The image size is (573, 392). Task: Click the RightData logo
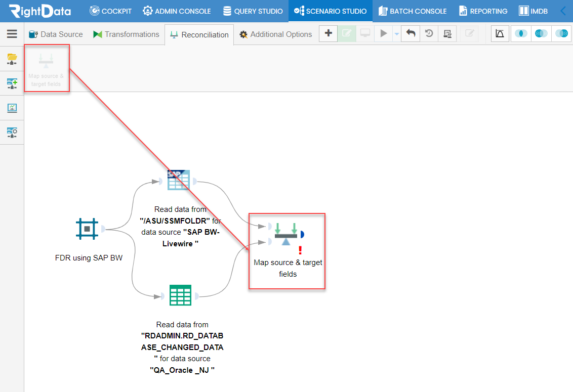[40, 11]
